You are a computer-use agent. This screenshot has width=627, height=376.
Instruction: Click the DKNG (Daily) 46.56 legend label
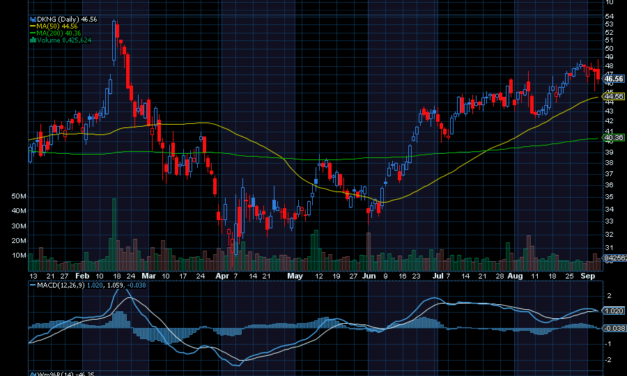click(x=66, y=19)
